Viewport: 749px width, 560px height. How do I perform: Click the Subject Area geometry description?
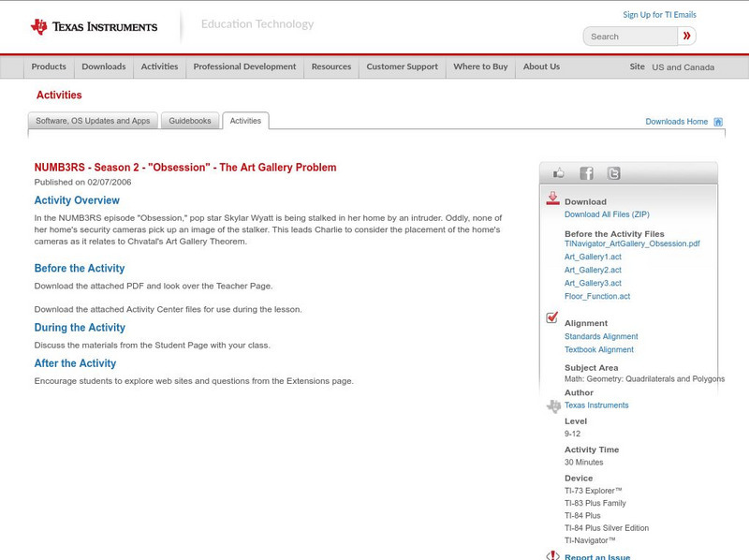pyautogui.click(x=644, y=379)
